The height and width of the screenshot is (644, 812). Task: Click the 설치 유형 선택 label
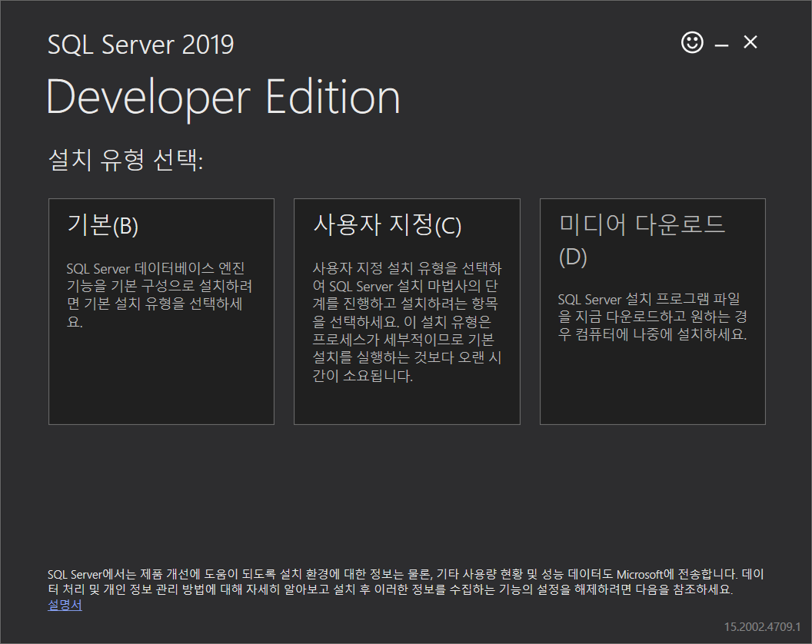pos(125,159)
